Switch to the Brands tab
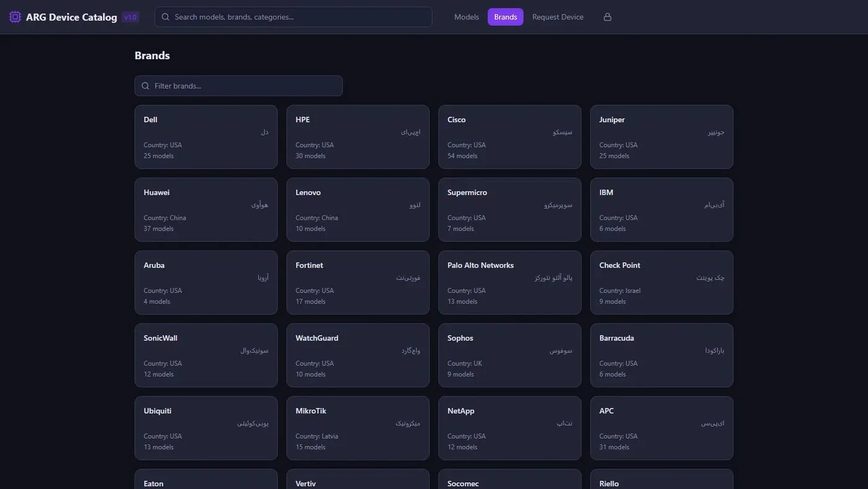This screenshot has width=868, height=489. coord(505,17)
